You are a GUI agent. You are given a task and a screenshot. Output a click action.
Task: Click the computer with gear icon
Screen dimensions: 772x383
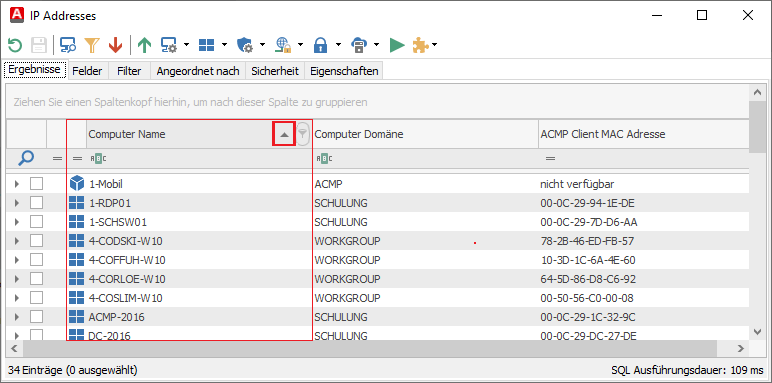point(169,45)
